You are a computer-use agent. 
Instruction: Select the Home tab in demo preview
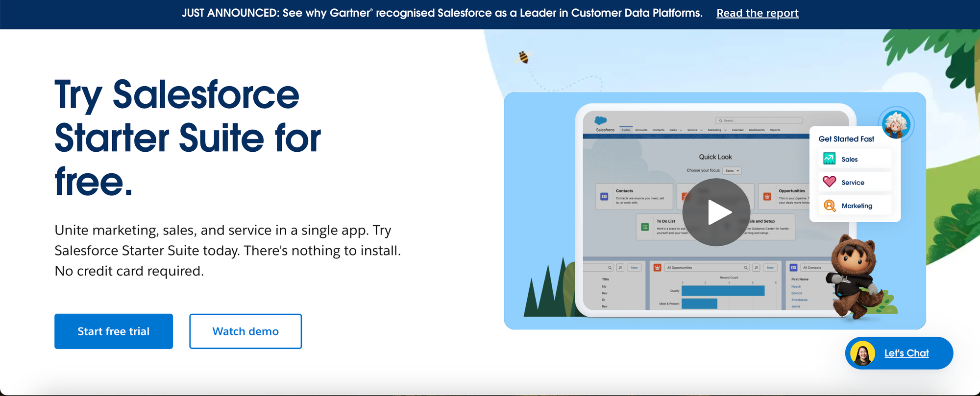pos(626,130)
